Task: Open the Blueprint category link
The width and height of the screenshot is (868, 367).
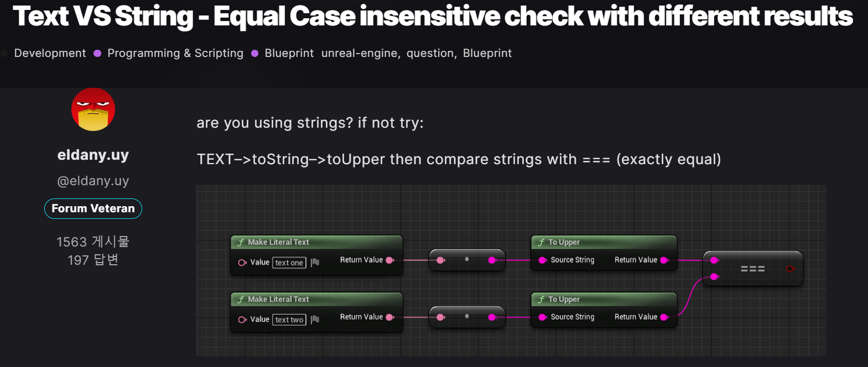Action: pyautogui.click(x=289, y=53)
